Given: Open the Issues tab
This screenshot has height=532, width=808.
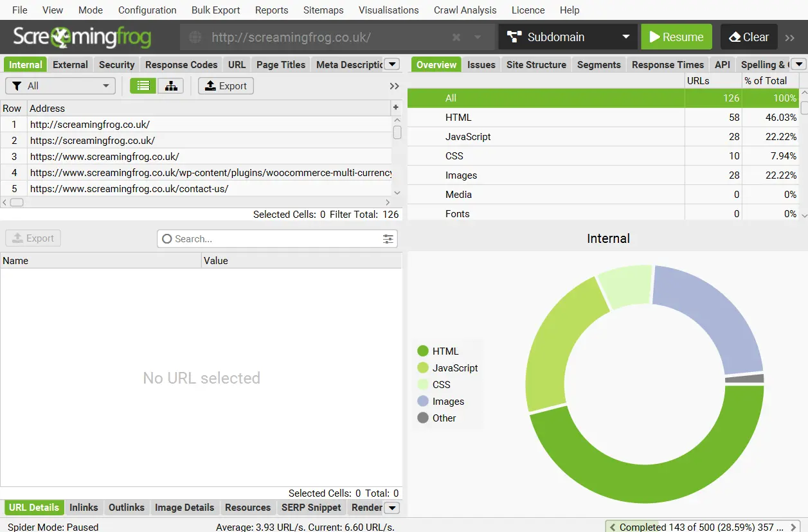Looking at the screenshot, I should point(481,64).
